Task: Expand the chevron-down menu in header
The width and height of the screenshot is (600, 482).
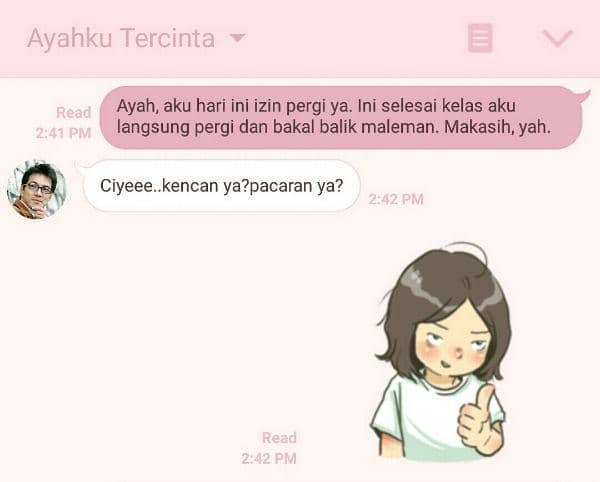Action: 558,38
